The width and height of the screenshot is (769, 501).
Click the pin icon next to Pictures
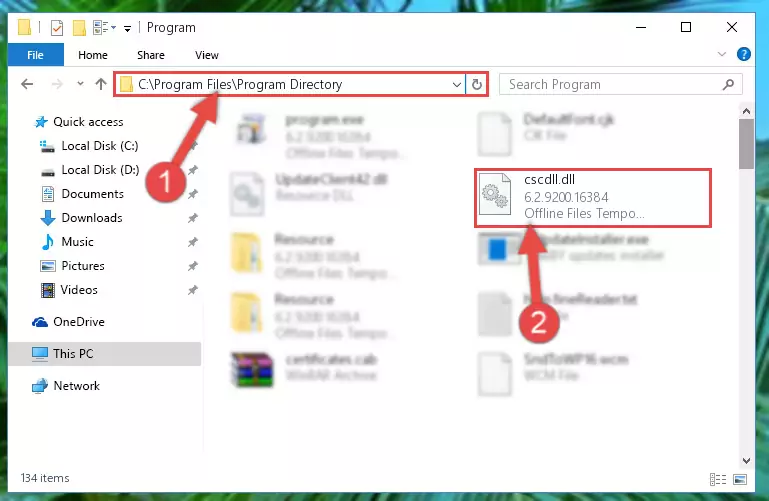click(x=193, y=266)
